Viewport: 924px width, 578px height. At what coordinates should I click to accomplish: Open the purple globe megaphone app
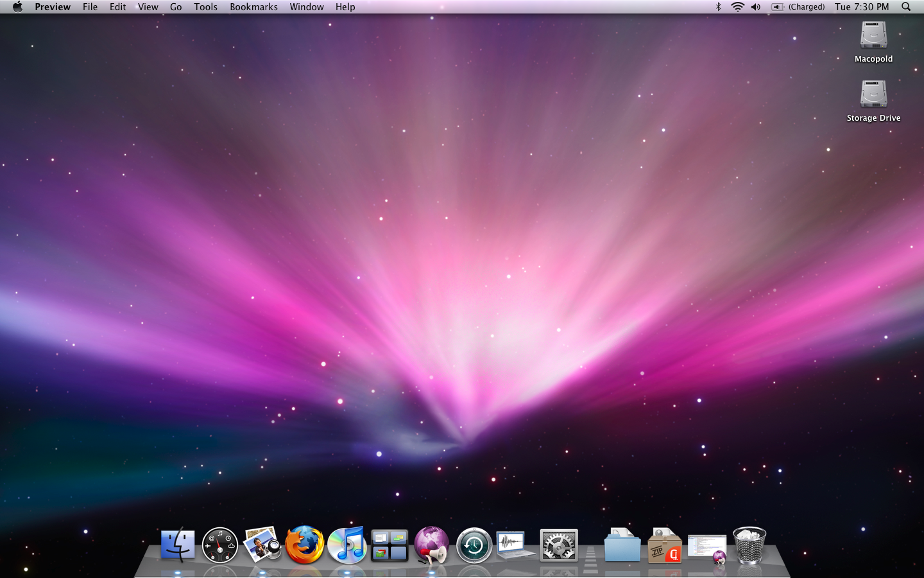[432, 545]
